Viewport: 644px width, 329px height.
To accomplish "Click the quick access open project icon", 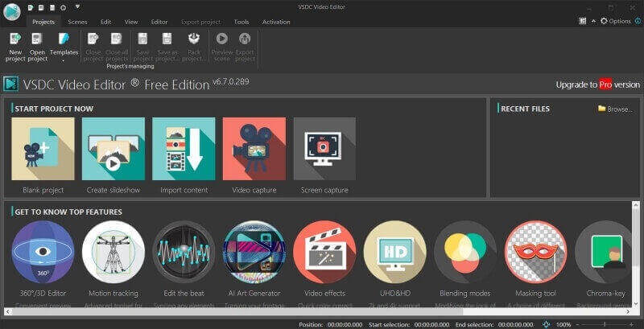I will tap(42, 7).
